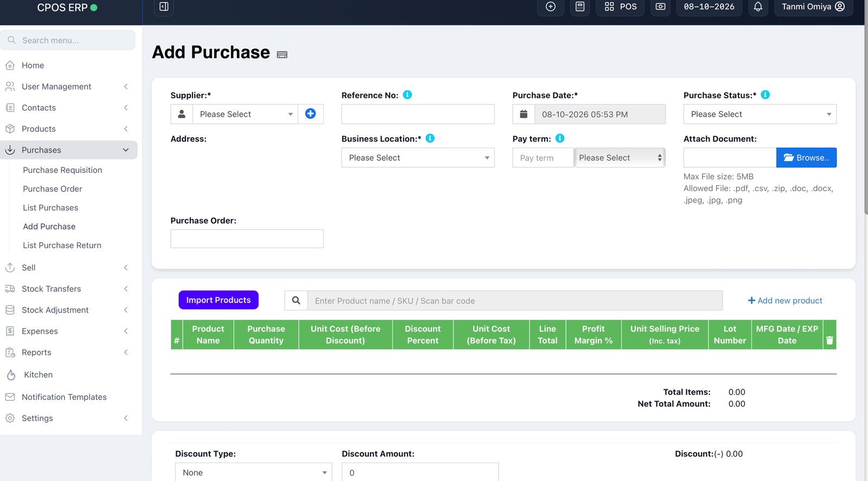Expand the User Management sidebar menu
The width and height of the screenshot is (868, 481).
coord(68,86)
